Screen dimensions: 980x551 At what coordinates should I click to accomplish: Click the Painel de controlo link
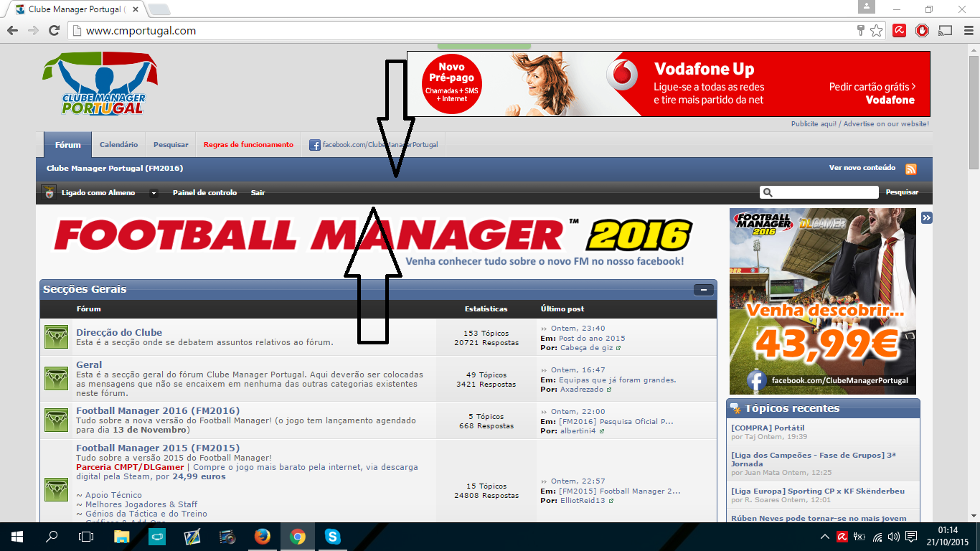tap(204, 193)
